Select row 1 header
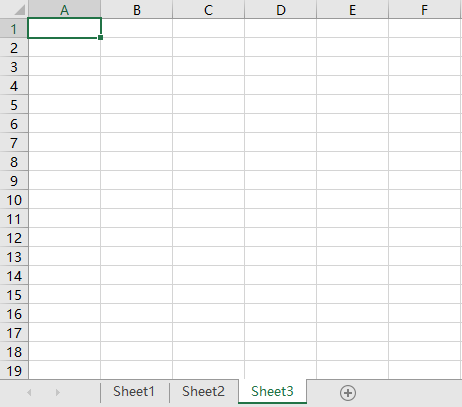462x407 pixels. click(x=14, y=29)
